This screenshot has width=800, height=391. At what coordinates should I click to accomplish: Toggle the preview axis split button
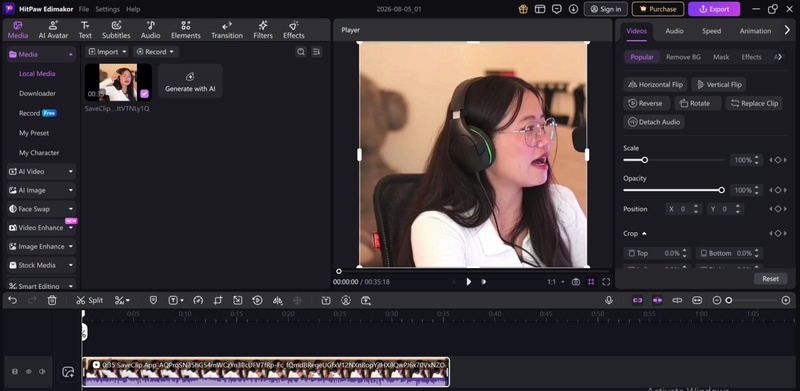pos(677,300)
